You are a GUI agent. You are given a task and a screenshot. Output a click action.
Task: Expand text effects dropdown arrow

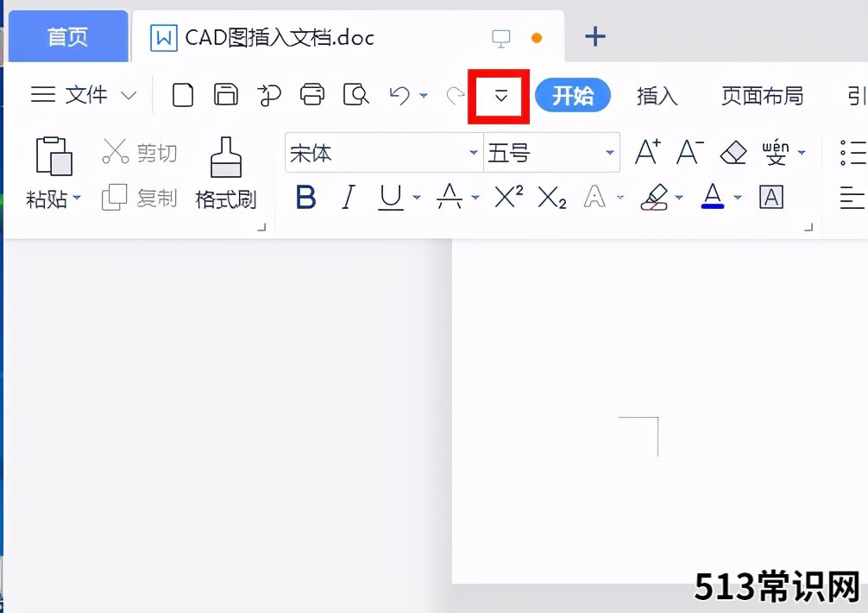coord(620,197)
